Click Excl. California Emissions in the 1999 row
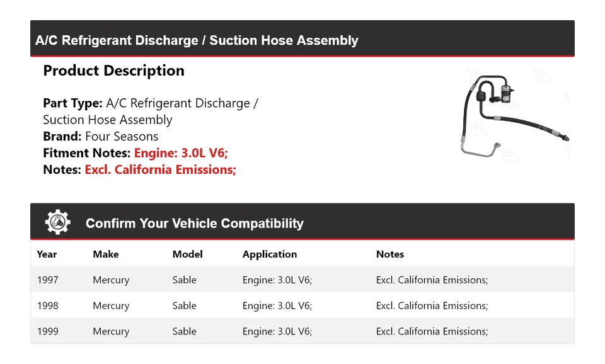This screenshot has height=364, width=605. pyautogui.click(x=432, y=332)
